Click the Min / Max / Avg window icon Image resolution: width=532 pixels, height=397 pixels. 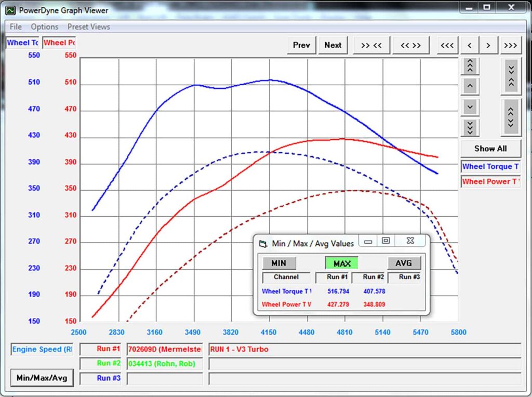coord(263,244)
